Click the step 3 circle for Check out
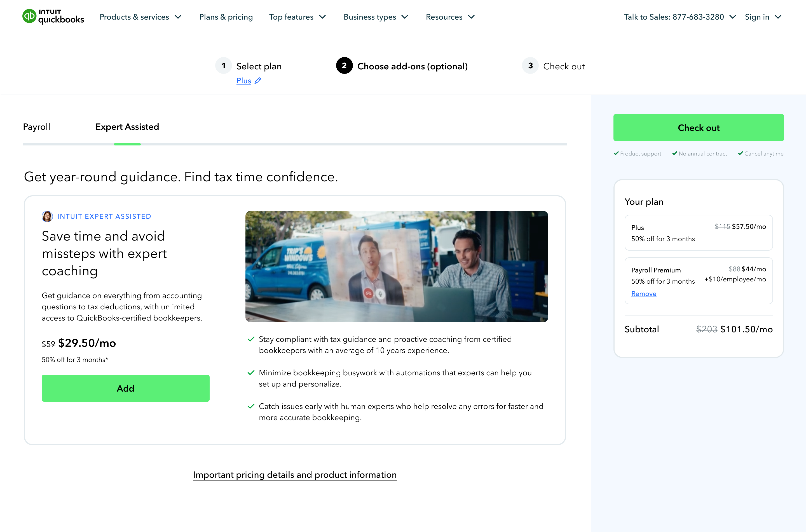Viewport: 806px width, 532px height. 530,66
